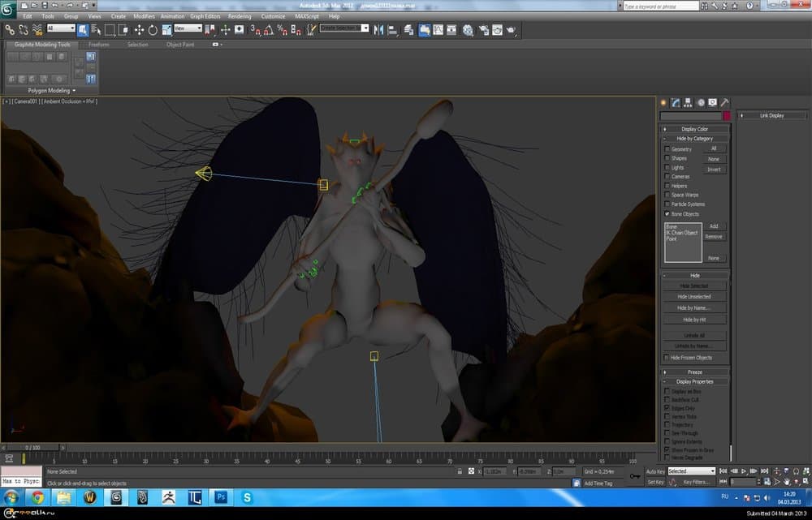Toggle the Hide Frozen Objects checkbox
812x520 pixels.
pyautogui.click(x=667, y=357)
